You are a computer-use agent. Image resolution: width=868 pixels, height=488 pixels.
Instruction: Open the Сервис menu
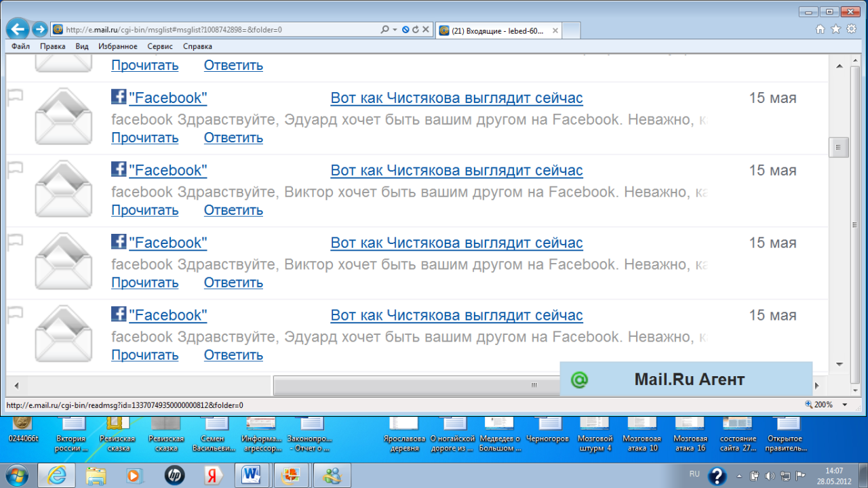[x=160, y=47]
